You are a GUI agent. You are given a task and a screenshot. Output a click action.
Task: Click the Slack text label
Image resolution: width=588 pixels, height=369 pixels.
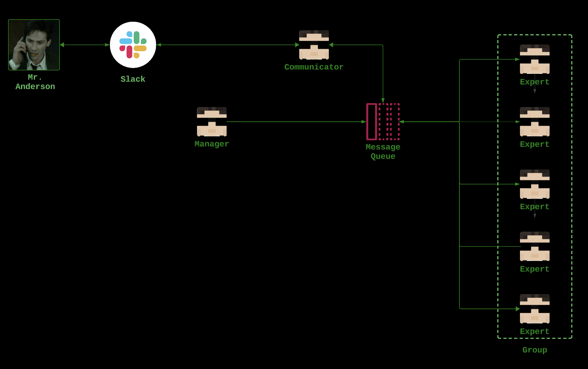pyautogui.click(x=133, y=79)
